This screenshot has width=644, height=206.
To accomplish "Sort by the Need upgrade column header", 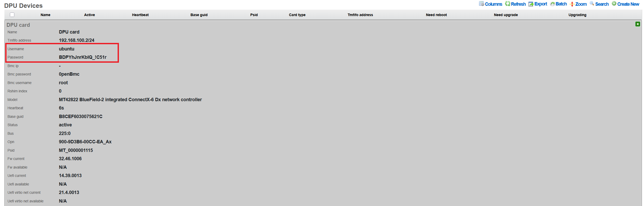I will 506,15.
